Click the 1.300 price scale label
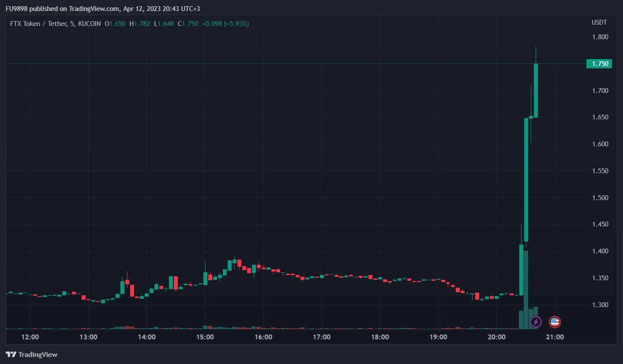 pyautogui.click(x=600, y=305)
